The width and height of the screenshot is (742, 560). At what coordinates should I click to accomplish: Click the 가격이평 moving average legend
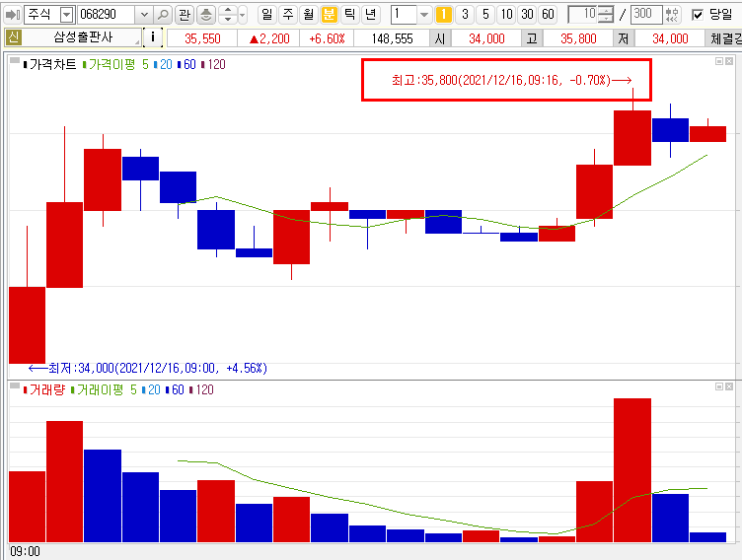(109, 64)
